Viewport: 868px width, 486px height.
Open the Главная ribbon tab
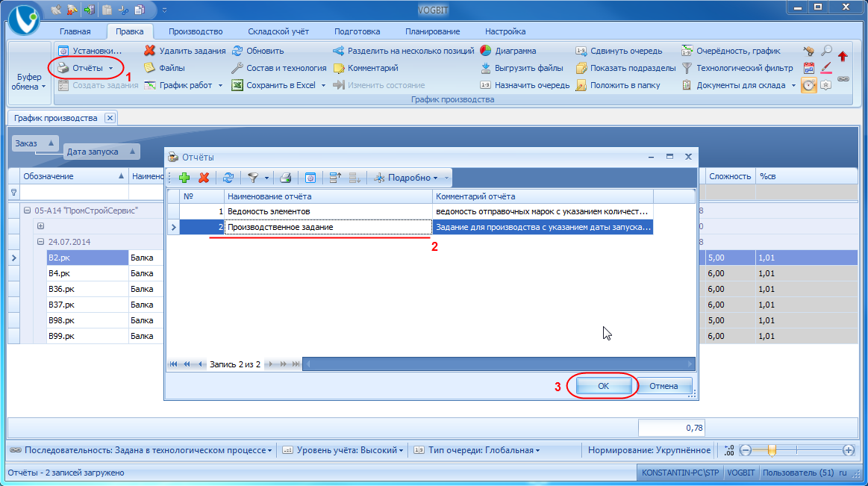tap(75, 31)
